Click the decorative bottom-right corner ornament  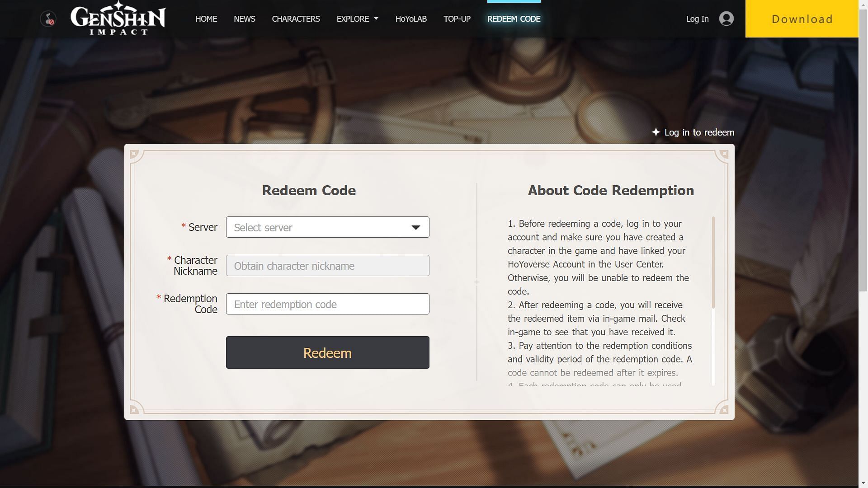pos(724,410)
